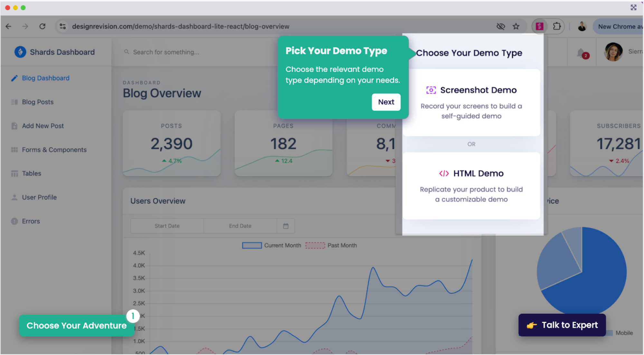Viewport: 644px width, 355px height.
Task: Open the Chrome extensions puzzle icon
Action: click(x=557, y=26)
